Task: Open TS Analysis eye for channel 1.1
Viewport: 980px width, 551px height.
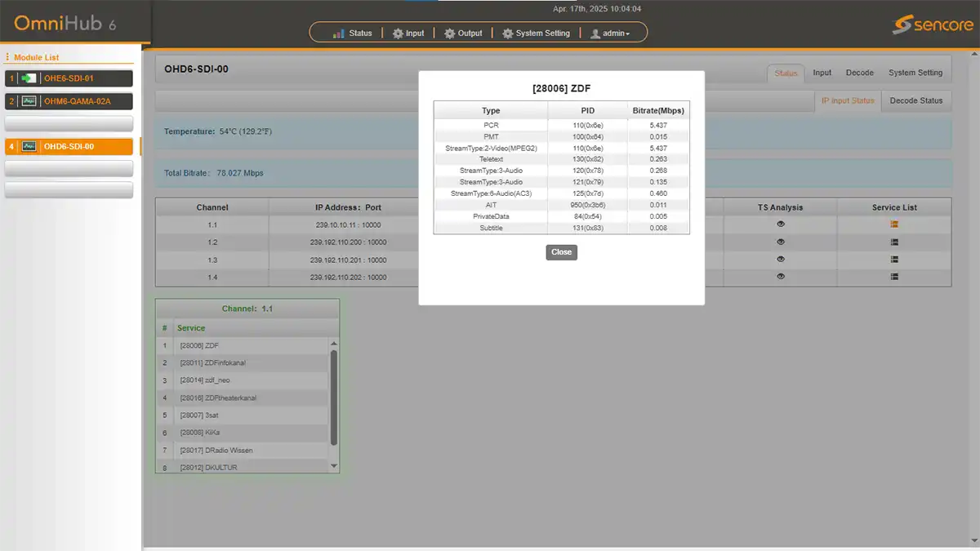Action: (781, 224)
